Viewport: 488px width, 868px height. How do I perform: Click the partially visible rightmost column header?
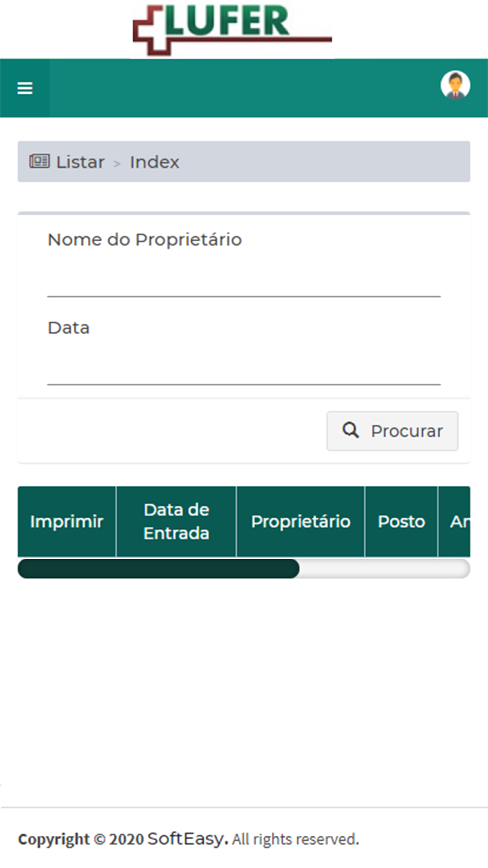(x=459, y=521)
